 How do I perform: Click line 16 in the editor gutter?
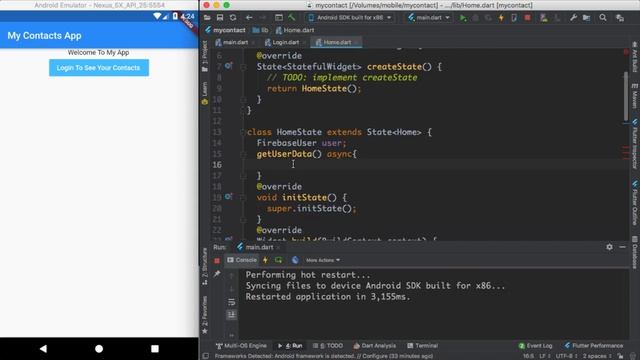point(217,164)
